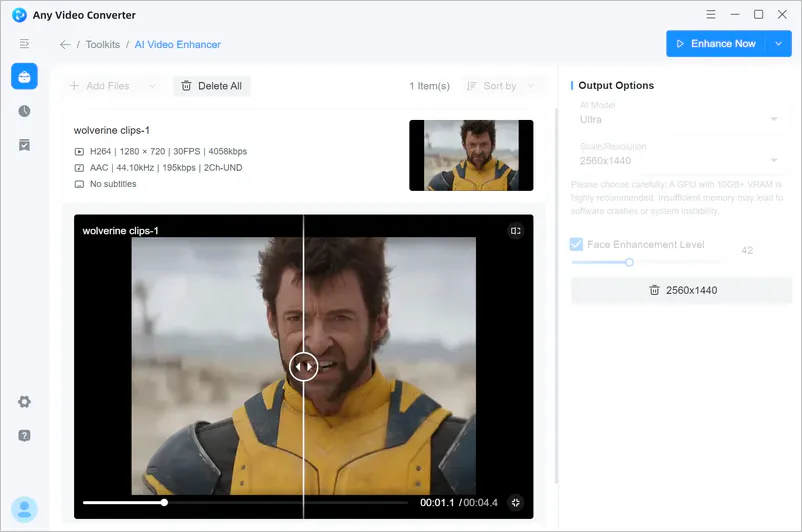Click the Any Video Converter title text

pos(84,15)
